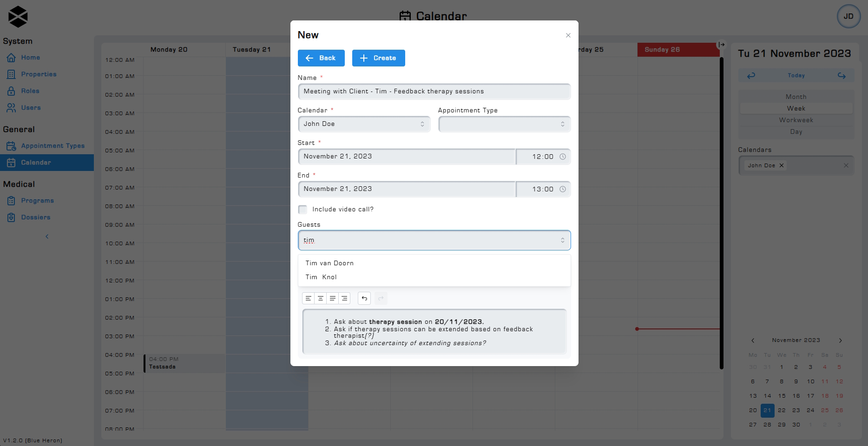
Task: Align text right in editor toolbar
Action: click(344, 298)
